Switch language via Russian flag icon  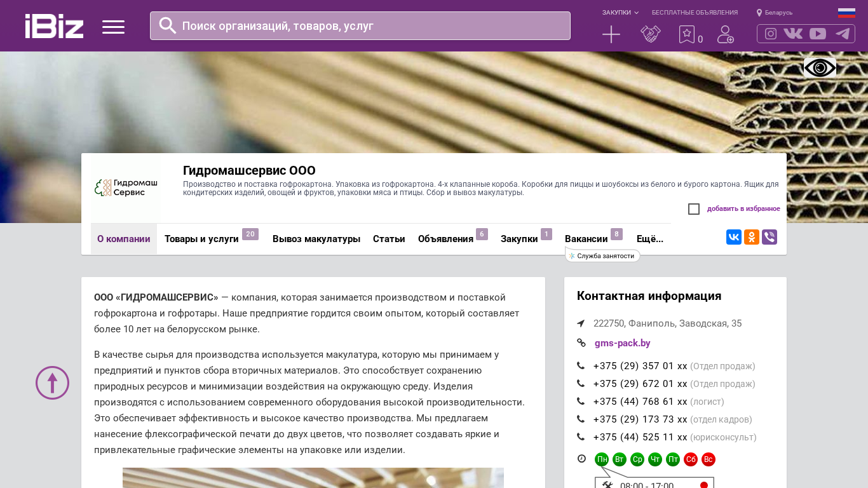[846, 13]
